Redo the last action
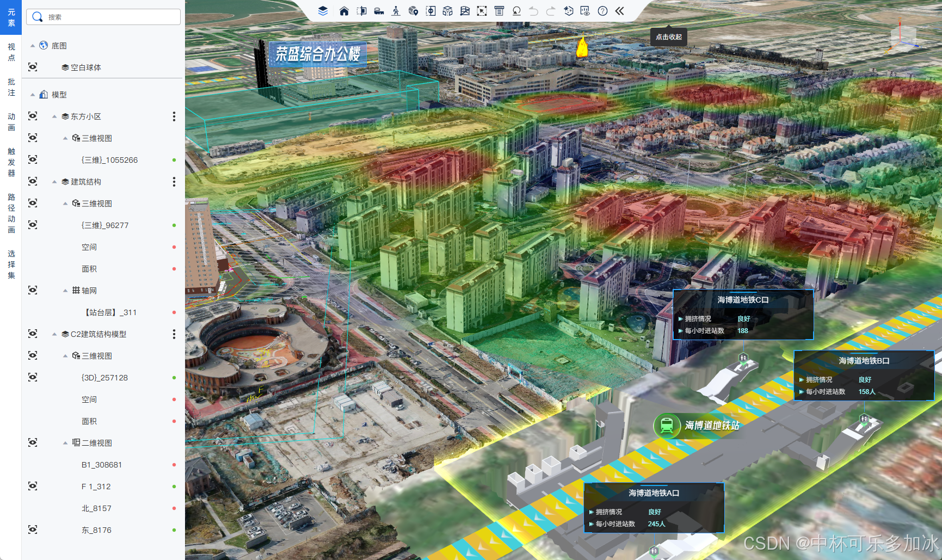The image size is (942, 560). click(551, 11)
